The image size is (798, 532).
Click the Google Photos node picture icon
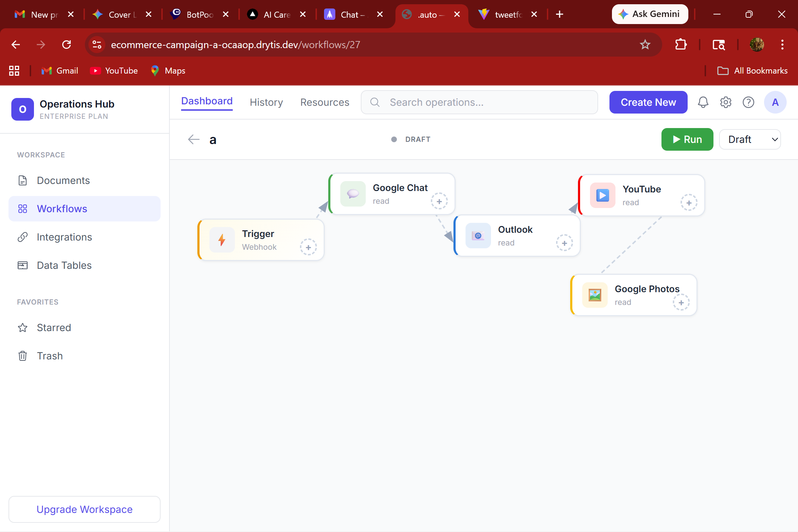click(595, 295)
